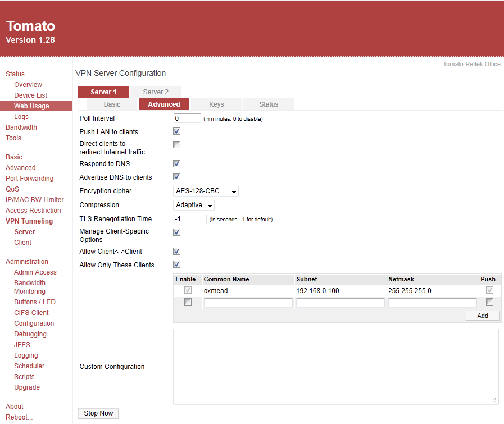This screenshot has width=504, height=424.
Task: Click subnet value 192.168.0.100
Action: [317, 291]
